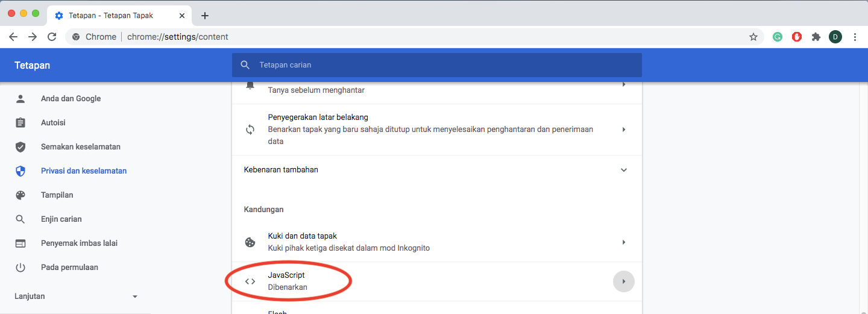Open the Extensions puzzle piece menu
The height and width of the screenshot is (314, 868).
click(816, 37)
